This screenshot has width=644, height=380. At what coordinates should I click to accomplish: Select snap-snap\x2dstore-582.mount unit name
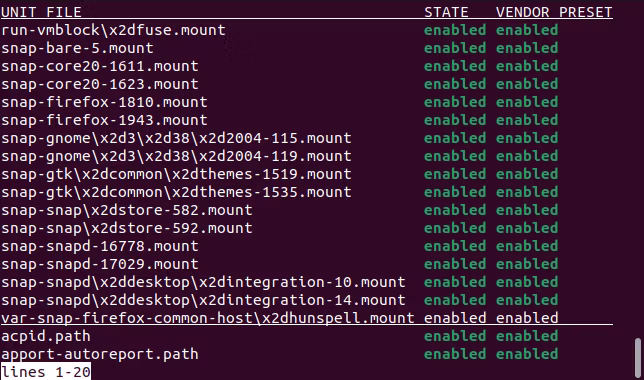pos(126,210)
